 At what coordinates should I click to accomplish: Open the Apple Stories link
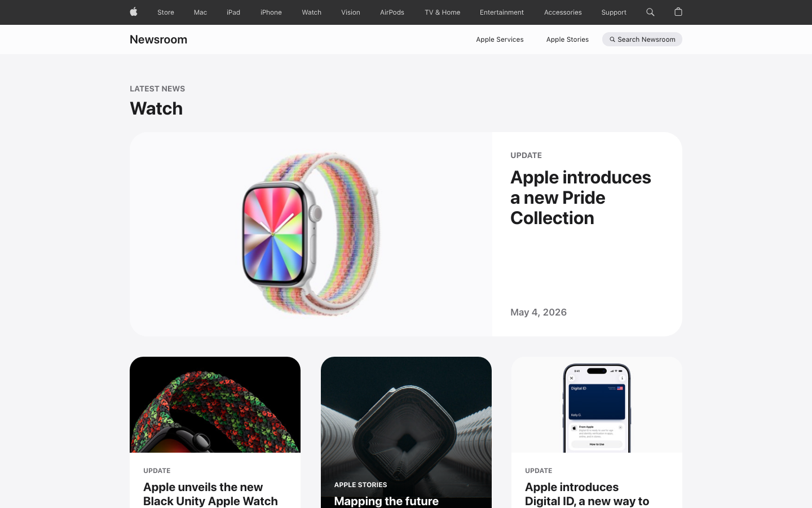coord(567,40)
